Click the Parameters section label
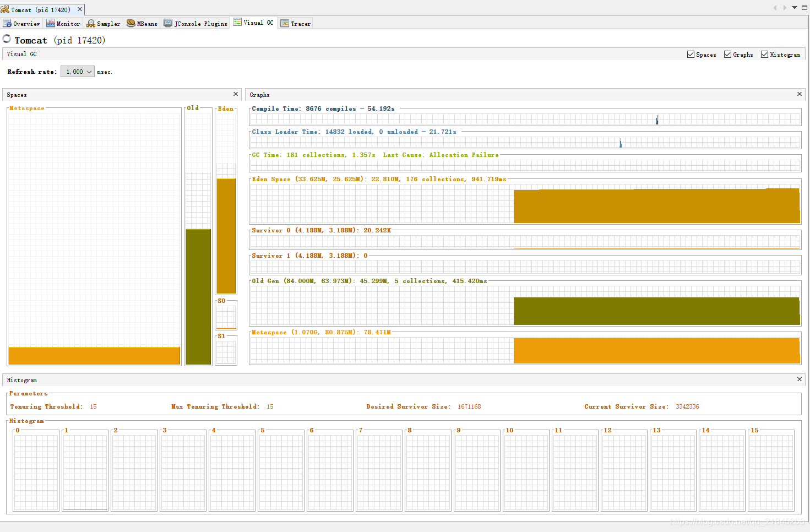 pyautogui.click(x=28, y=393)
